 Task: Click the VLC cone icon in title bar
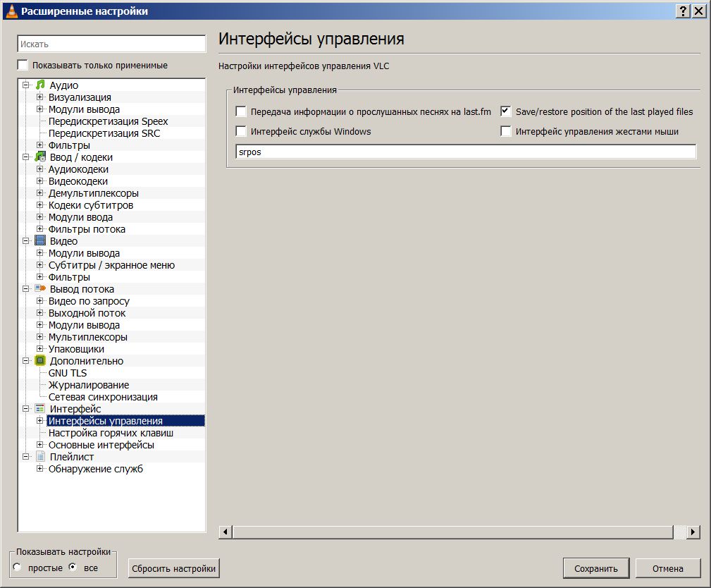pos(11,11)
